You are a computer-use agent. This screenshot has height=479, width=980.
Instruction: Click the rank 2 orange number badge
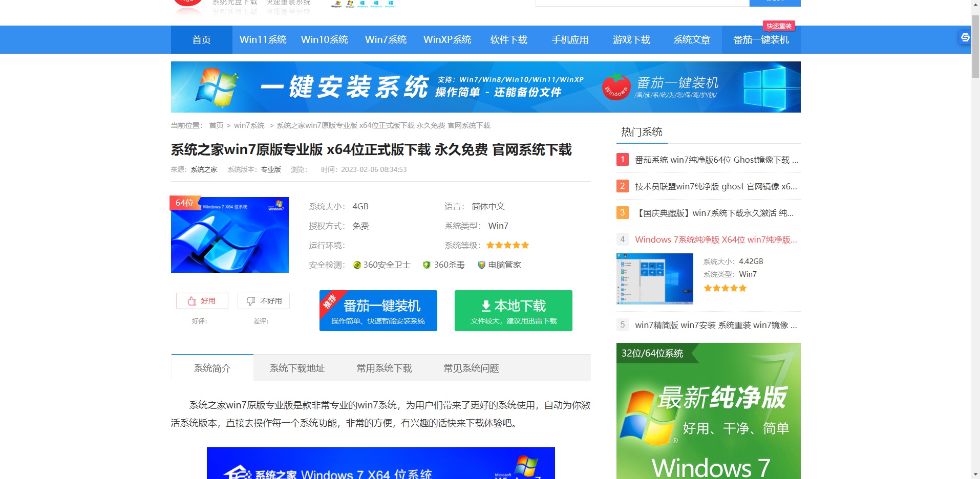click(x=623, y=186)
